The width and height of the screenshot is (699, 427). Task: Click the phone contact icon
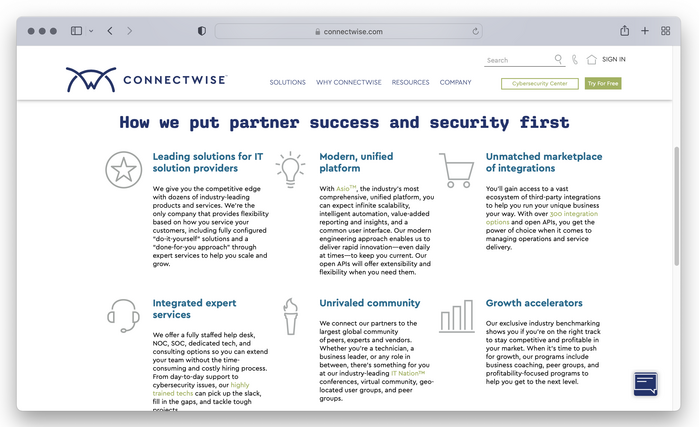pyautogui.click(x=575, y=59)
